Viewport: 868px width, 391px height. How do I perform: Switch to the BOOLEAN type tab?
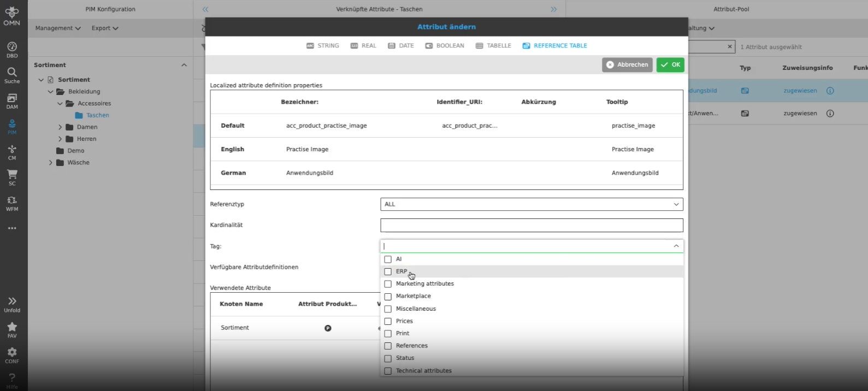tap(445, 46)
